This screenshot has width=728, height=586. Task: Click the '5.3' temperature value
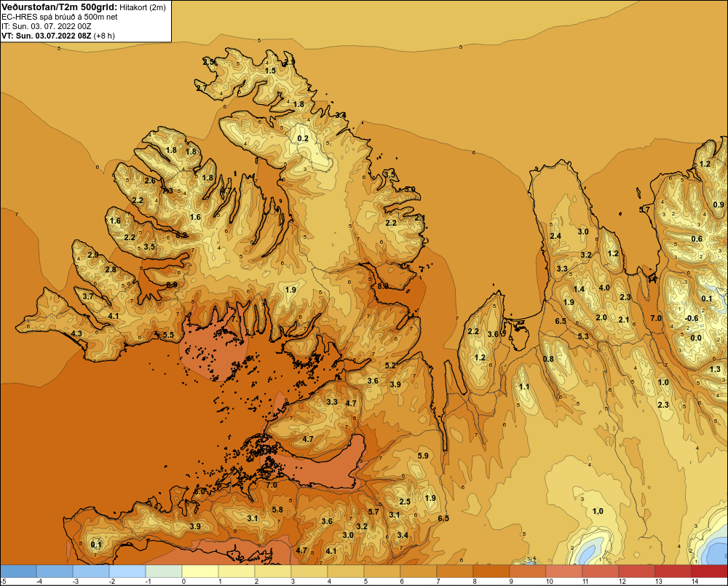pos(583,336)
